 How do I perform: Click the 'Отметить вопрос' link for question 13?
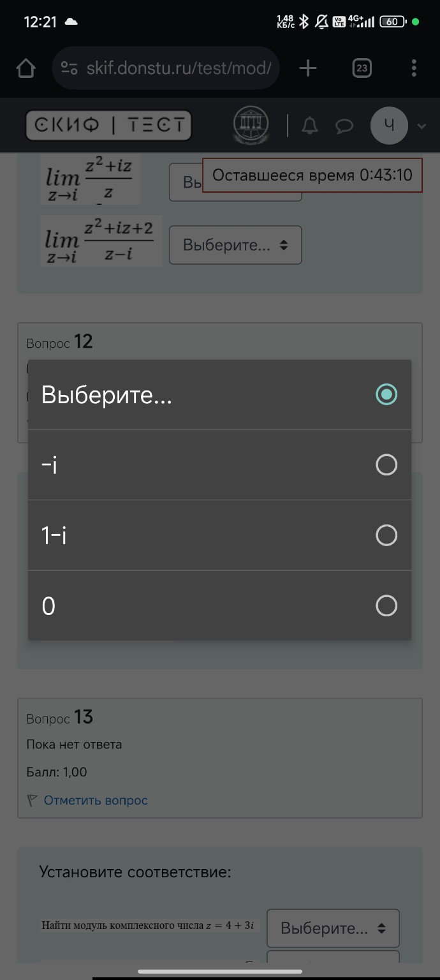point(96,800)
